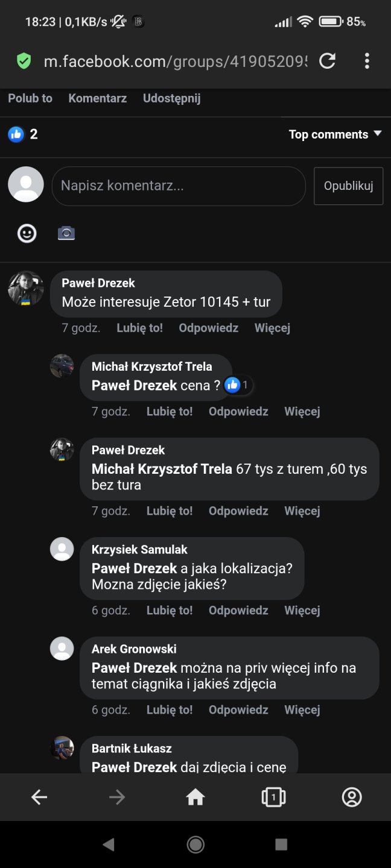Open Więcej options under Paweł Drezek's first comment
Image resolution: width=391 pixels, height=868 pixels.
tap(272, 328)
